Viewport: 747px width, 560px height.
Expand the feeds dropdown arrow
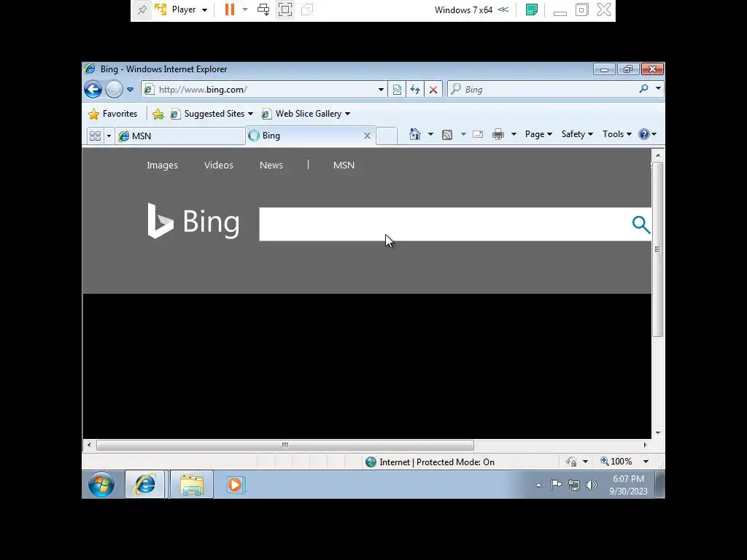click(x=463, y=134)
